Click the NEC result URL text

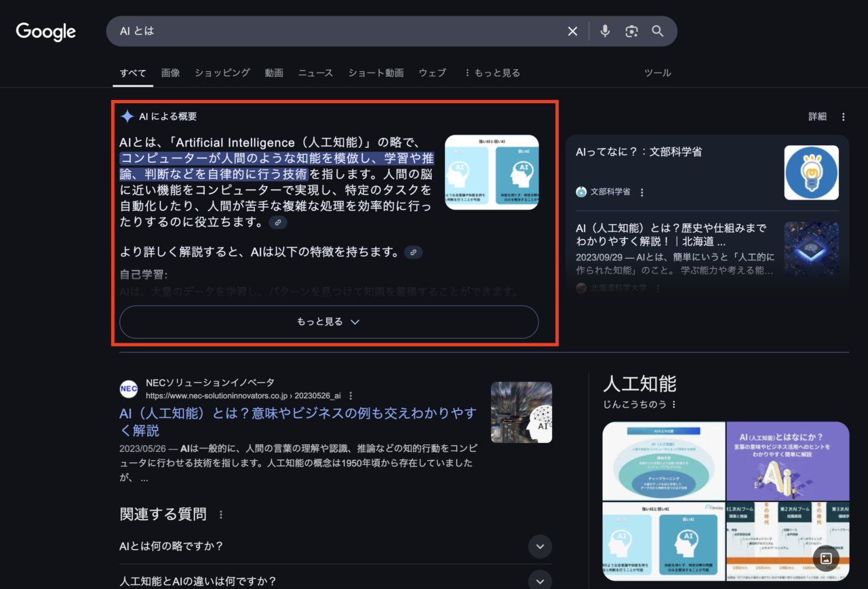click(x=243, y=396)
